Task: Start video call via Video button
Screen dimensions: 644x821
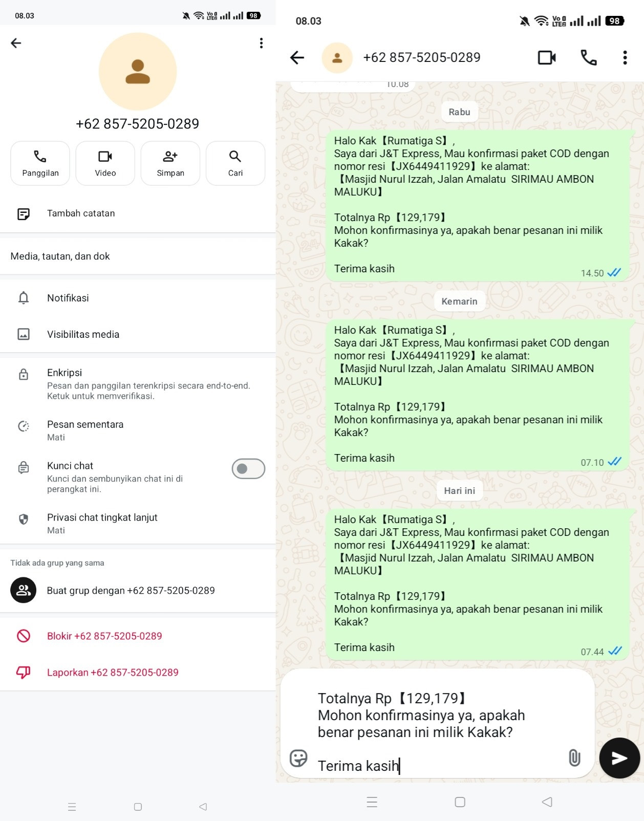Action: (x=105, y=163)
